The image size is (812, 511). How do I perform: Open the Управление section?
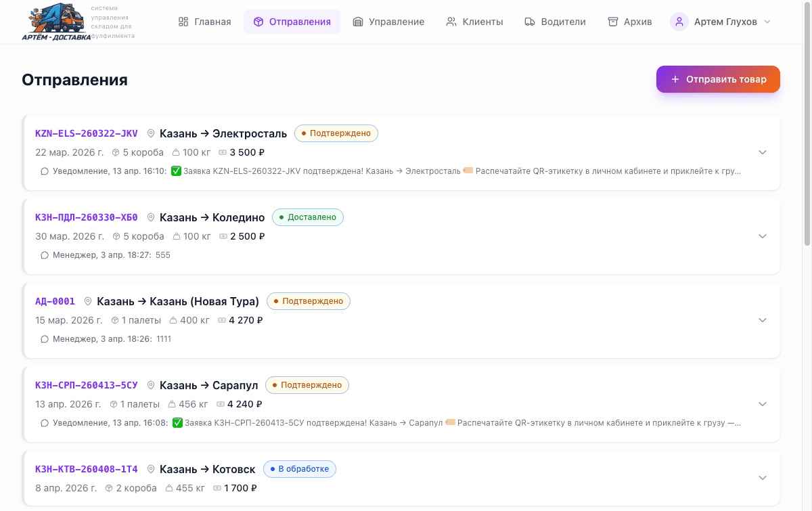(388, 22)
